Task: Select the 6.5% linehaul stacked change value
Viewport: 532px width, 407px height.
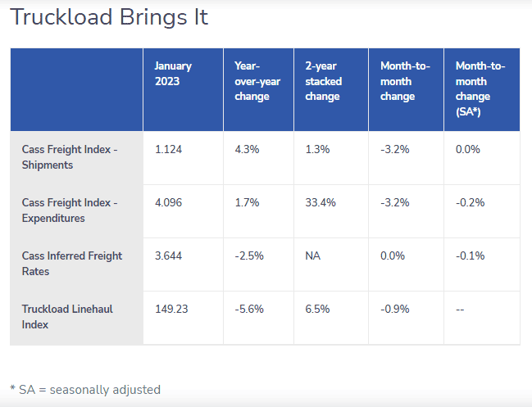Action: point(317,309)
